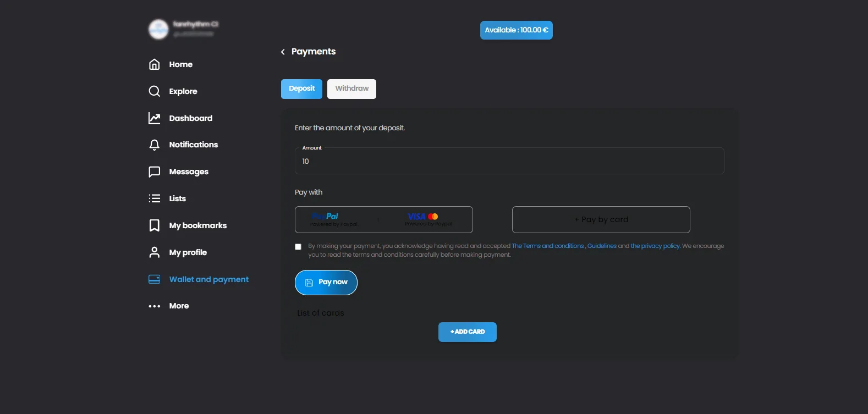
Task: Select Wallet and payment label
Action: [x=209, y=279]
